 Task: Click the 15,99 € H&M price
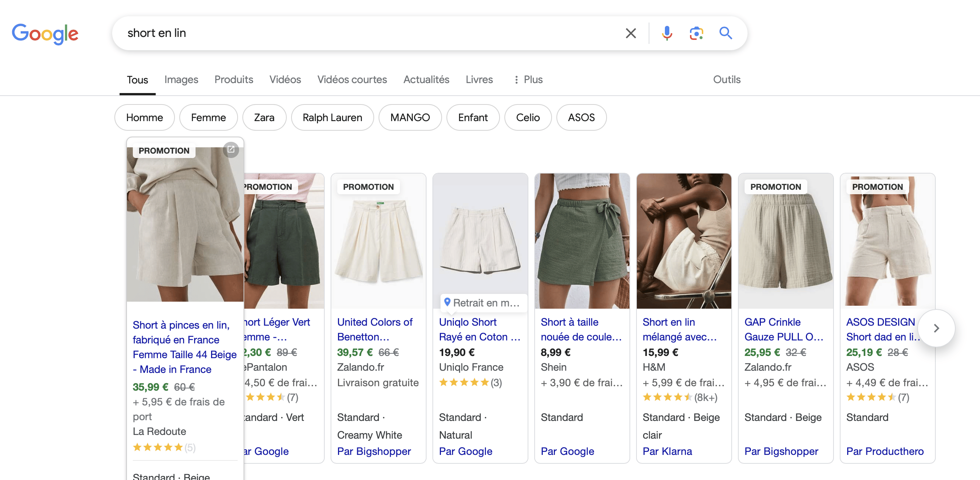[660, 352]
